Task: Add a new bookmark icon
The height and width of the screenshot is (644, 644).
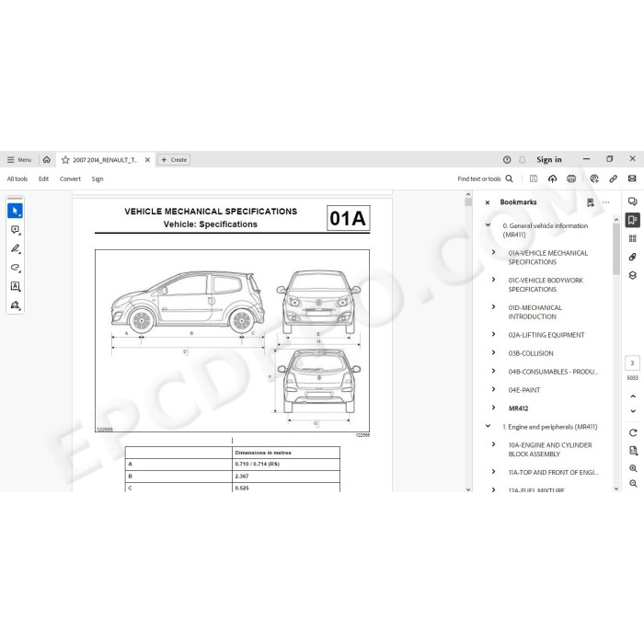Action: (591, 202)
